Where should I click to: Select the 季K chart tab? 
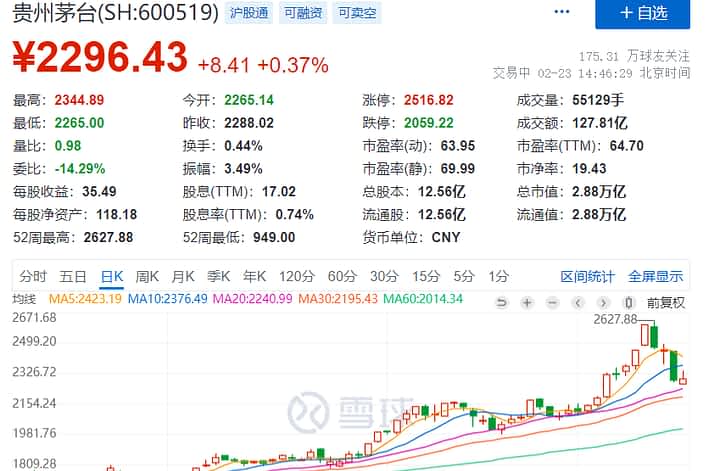(219, 276)
